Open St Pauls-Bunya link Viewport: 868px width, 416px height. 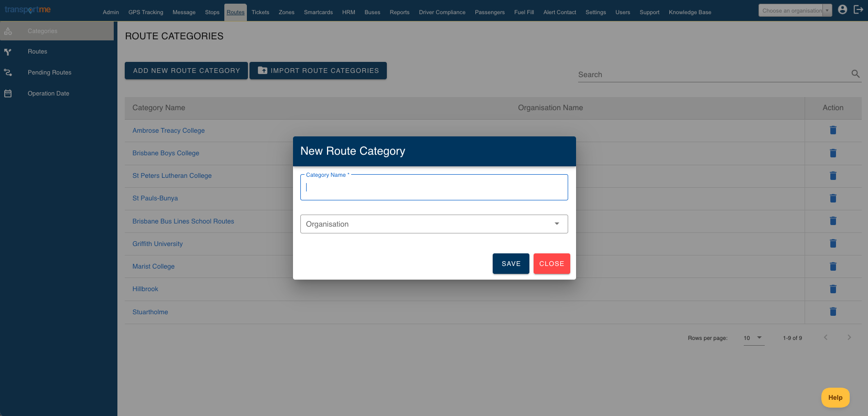[155, 198]
